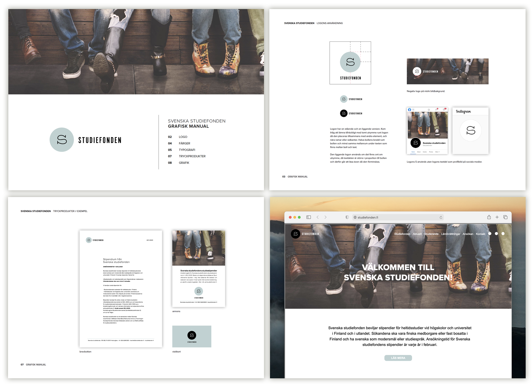Click the 'LOGONS ANVÄNDNING' page header
This screenshot has height=392, width=532.
pyautogui.click(x=330, y=23)
